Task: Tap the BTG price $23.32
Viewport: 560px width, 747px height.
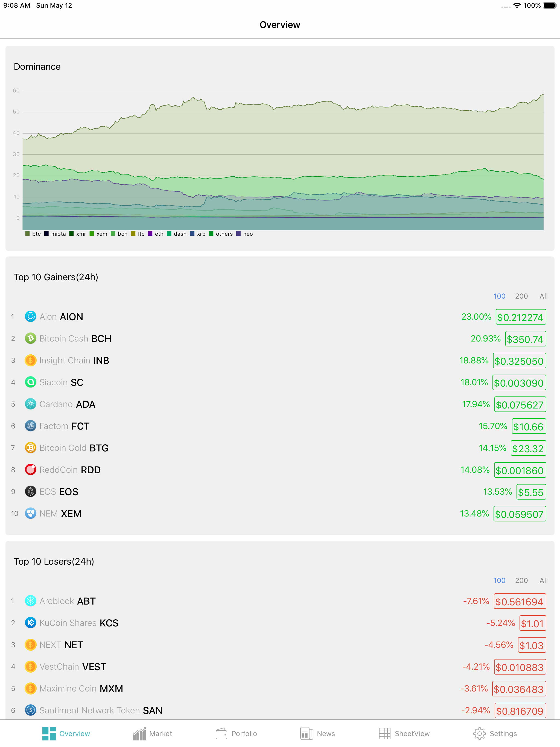Action: (528, 448)
